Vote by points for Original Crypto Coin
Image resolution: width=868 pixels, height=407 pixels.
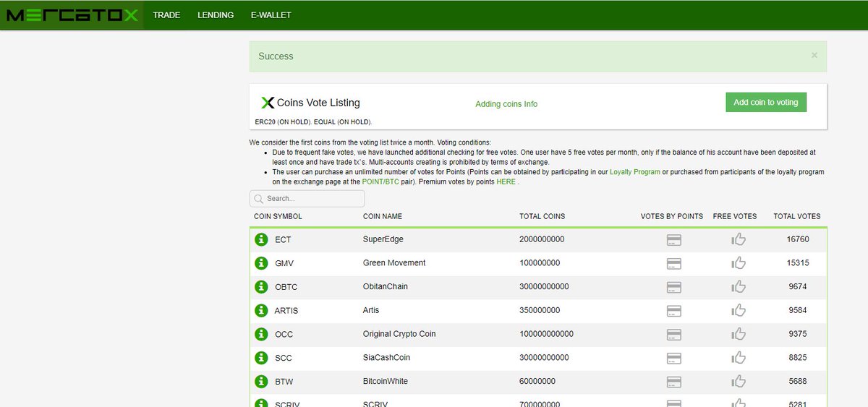pyautogui.click(x=673, y=335)
